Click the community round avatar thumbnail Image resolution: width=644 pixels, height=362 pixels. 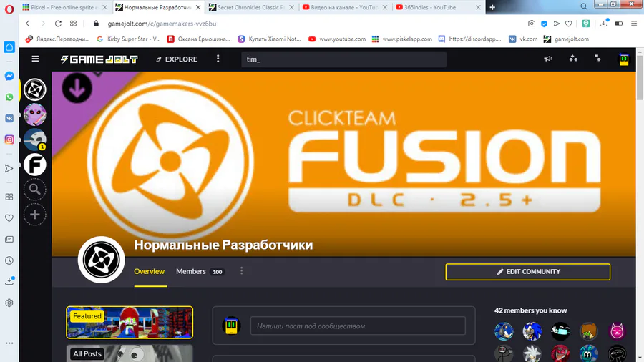[101, 260]
